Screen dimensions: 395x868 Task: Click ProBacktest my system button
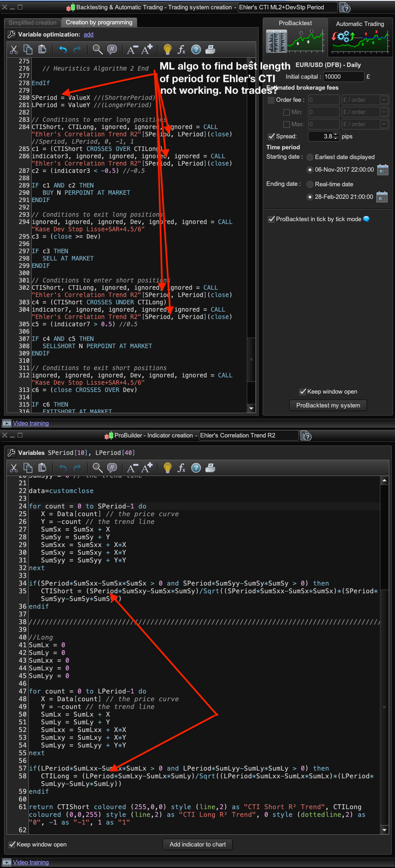point(328,405)
